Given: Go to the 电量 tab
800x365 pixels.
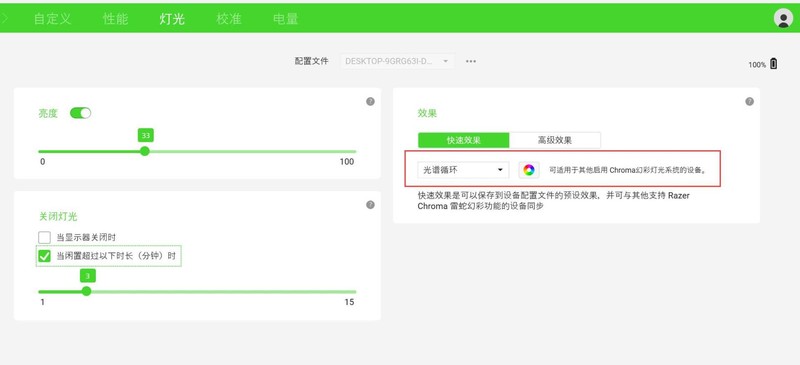Looking at the screenshot, I should [286, 19].
